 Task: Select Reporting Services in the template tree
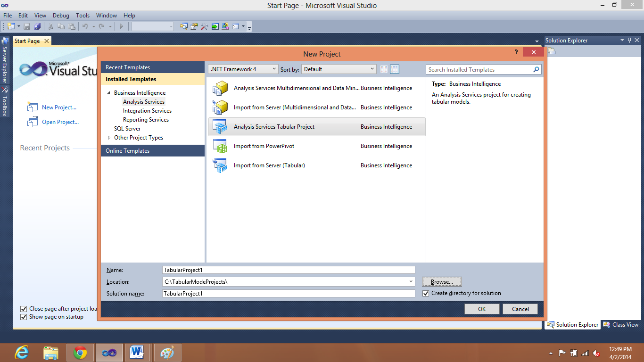(146, 120)
